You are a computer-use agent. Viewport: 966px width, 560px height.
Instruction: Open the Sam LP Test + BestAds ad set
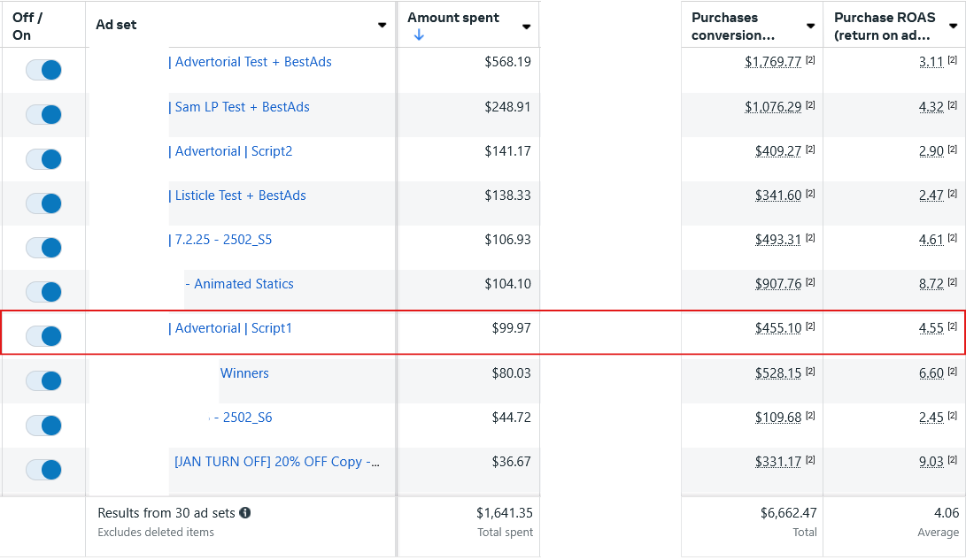click(x=242, y=107)
